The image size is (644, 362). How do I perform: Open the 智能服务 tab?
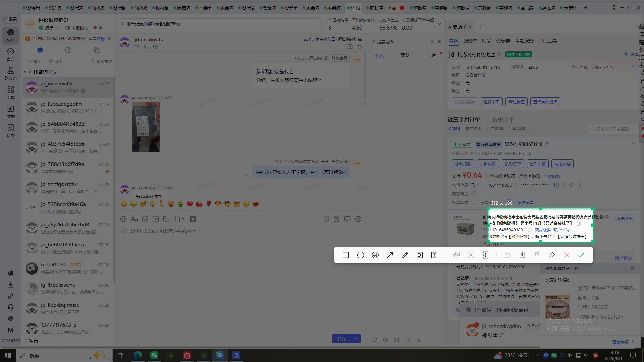click(524, 41)
